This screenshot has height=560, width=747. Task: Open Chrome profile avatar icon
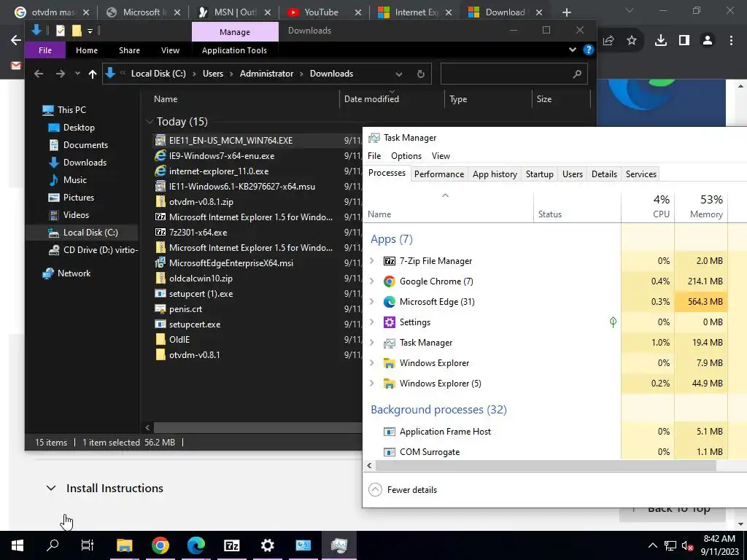(708, 41)
